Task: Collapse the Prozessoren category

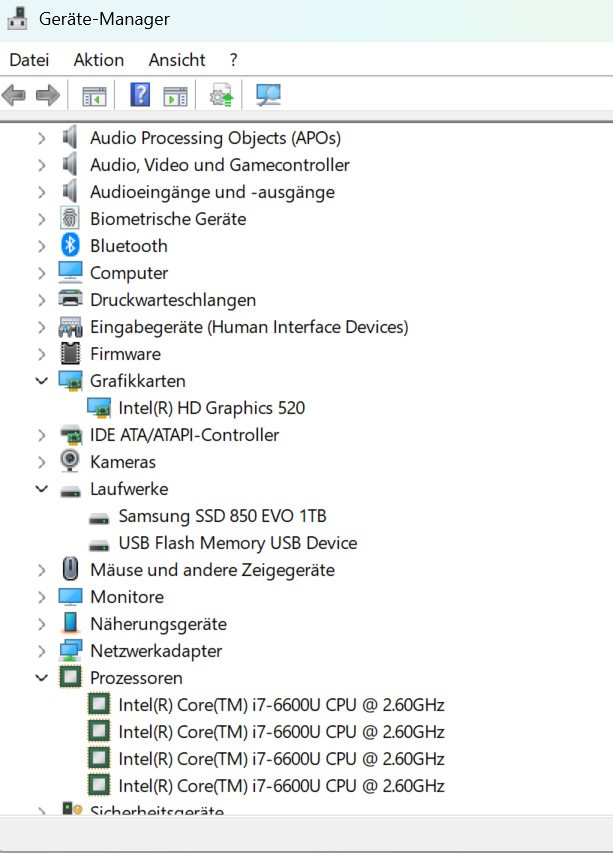Action: pos(41,678)
